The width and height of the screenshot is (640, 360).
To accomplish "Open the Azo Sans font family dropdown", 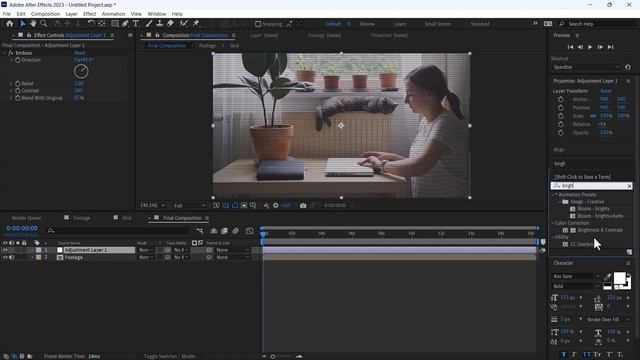I will (x=576, y=276).
